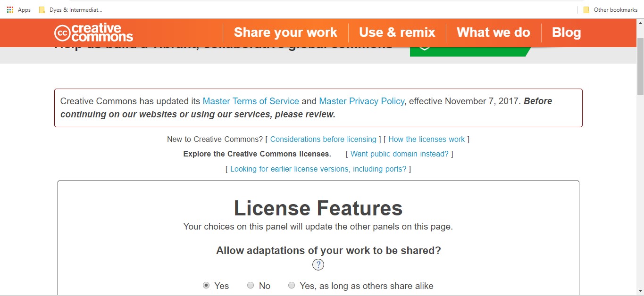Viewport: 644px width, 296px height.
Task: Choose Yes, as long as others share alike
Action: 292,285
